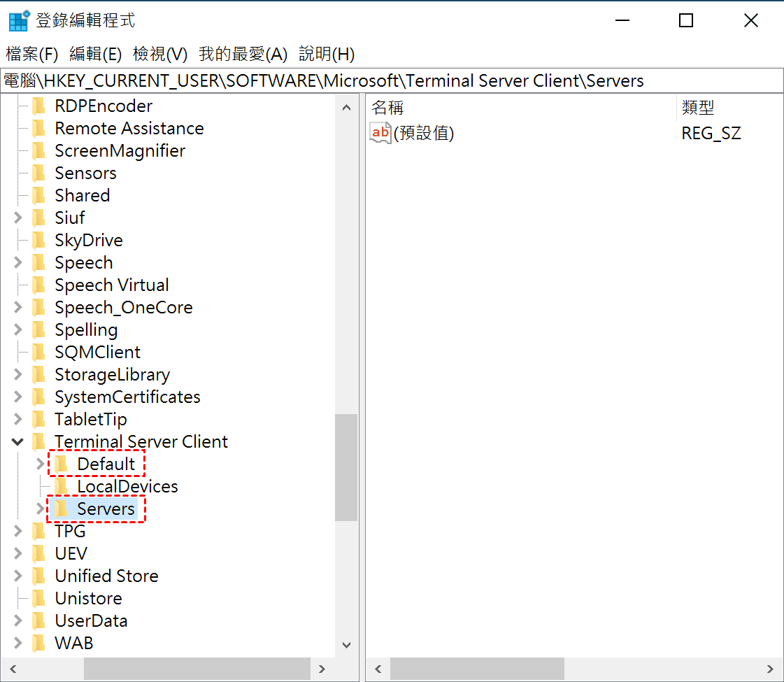
Task: Expand the Unified Store key
Action: pyautogui.click(x=17, y=576)
